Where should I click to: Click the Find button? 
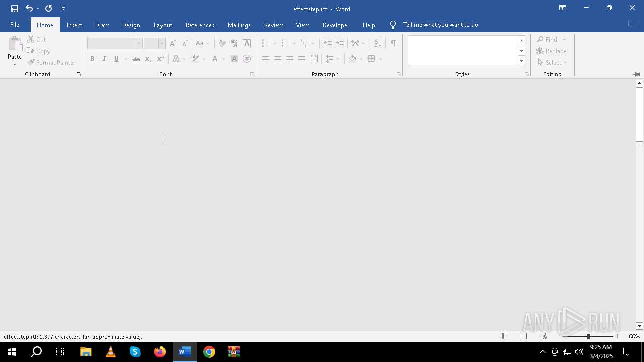(x=547, y=39)
